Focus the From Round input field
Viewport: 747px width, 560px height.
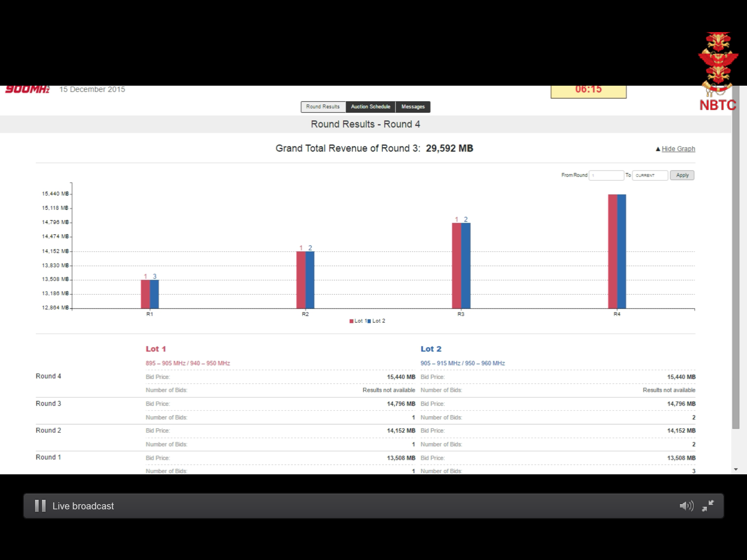tap(606, 175)
